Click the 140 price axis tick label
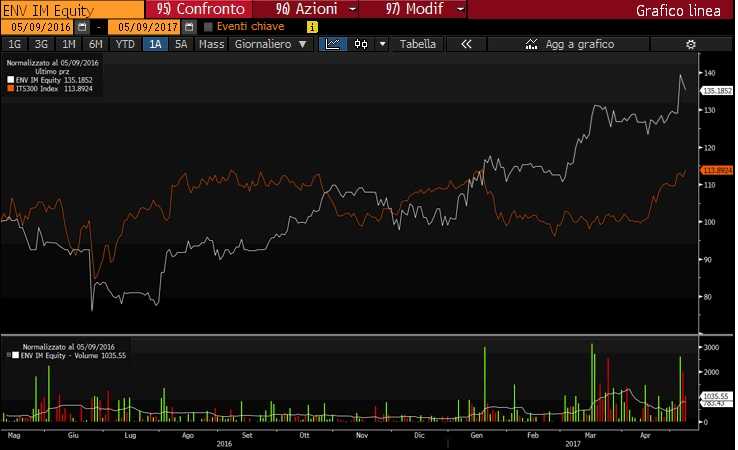The width and height of the screenshot is (738, 450). 709,73
